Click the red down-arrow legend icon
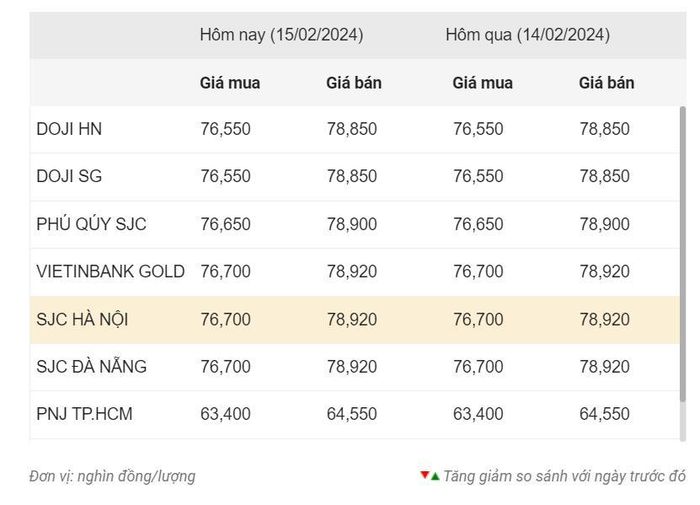This screenshot has width=700, height=505. (x=425, y=475)
